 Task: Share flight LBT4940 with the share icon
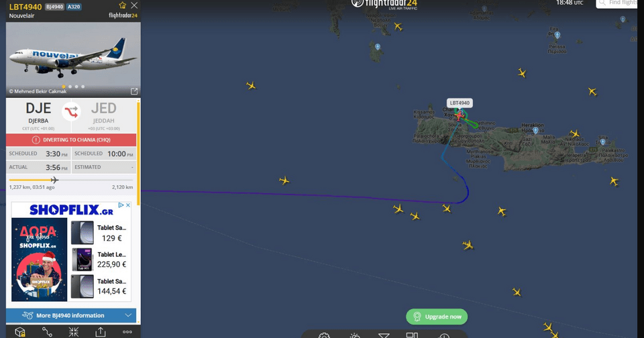tap(100, 332)
